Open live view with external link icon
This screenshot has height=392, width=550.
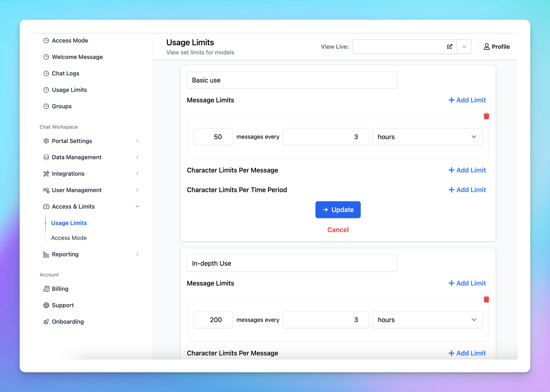click(x=450, y=47)
